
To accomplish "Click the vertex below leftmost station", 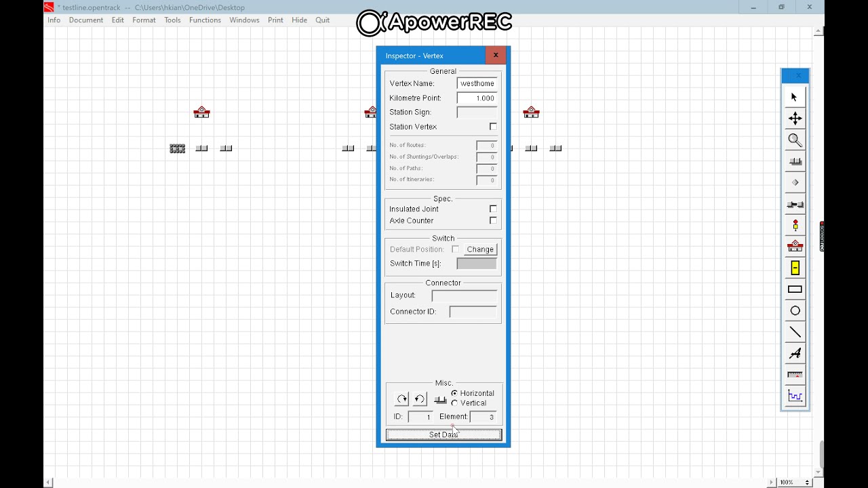I will click(x=201, y=148).
